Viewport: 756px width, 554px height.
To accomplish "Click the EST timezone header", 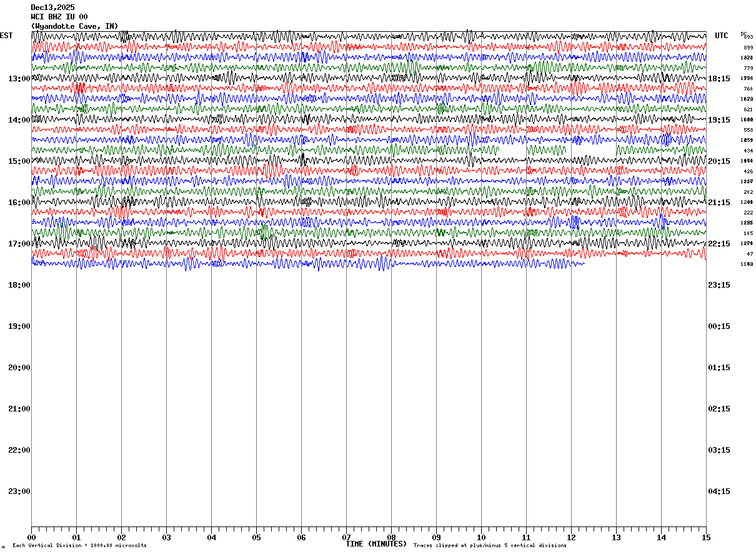I will click(x=6, y=36).
